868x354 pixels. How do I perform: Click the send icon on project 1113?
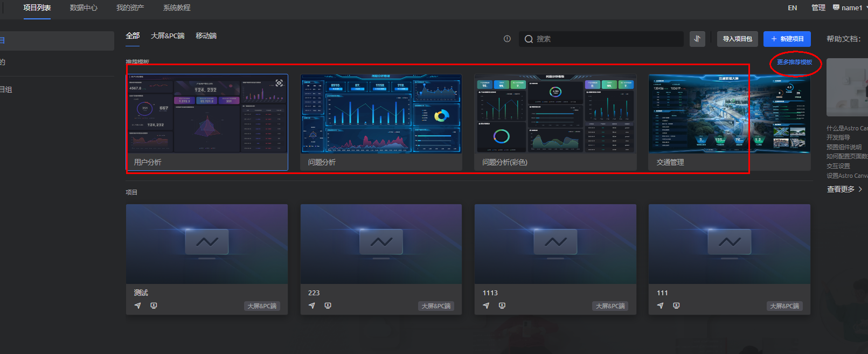pos(486,306)
